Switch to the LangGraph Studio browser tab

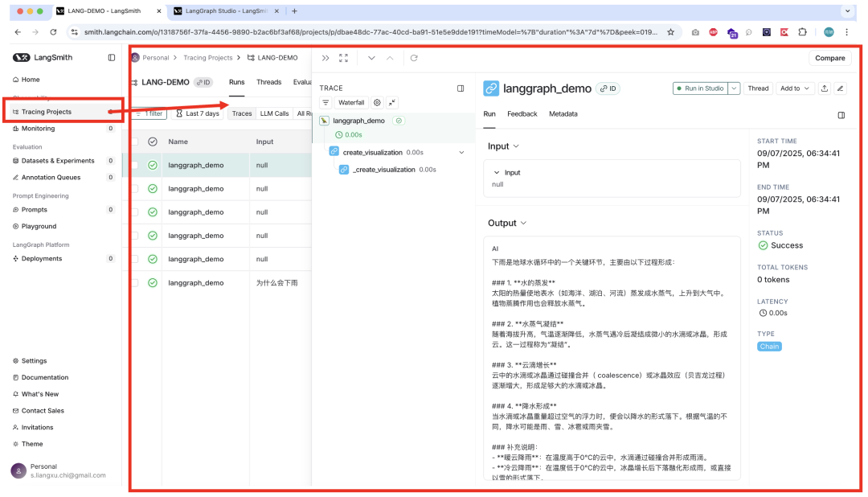pyautogui.click(x=226, y=11)
